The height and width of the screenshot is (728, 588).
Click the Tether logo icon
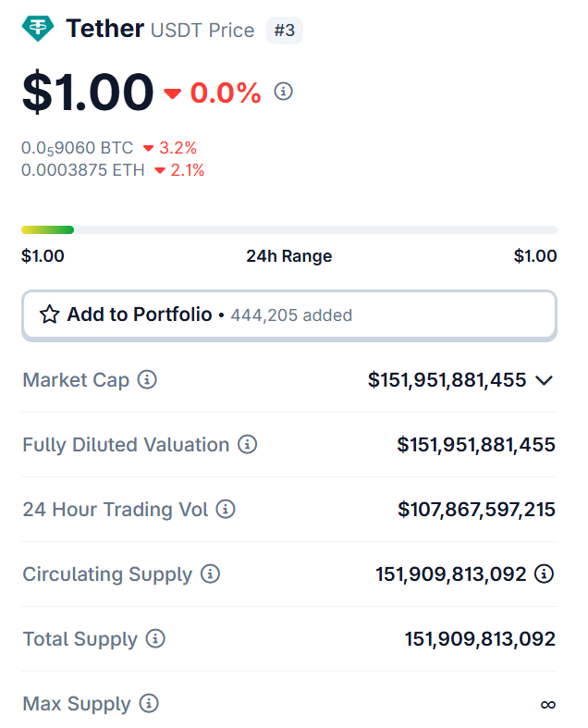38,29
